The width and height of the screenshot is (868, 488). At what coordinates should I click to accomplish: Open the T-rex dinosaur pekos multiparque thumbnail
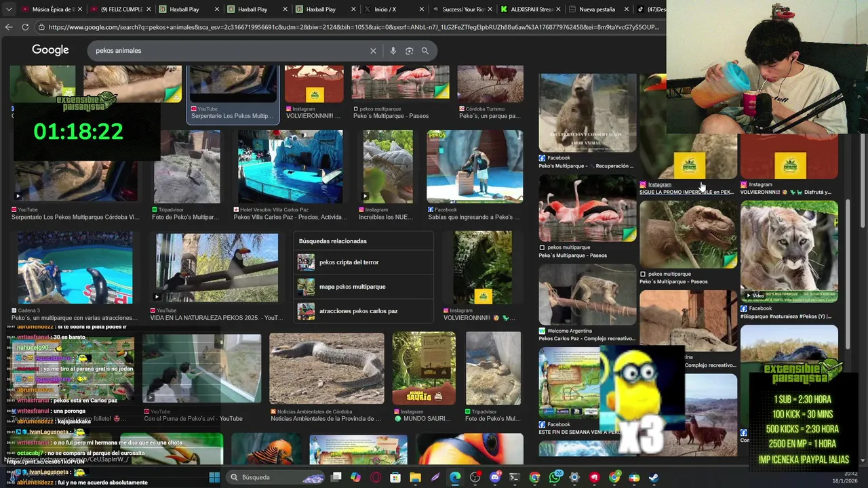pyautogui.click(x=688, y=235)
